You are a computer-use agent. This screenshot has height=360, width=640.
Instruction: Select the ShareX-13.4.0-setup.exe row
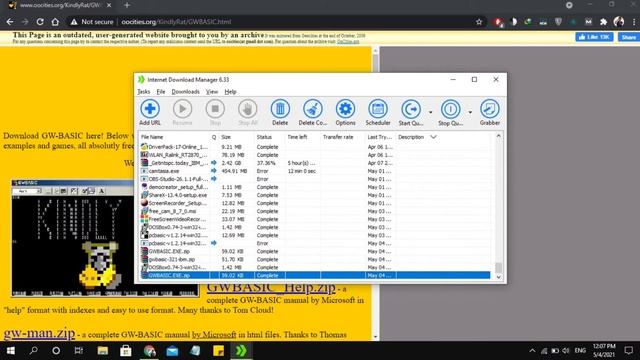tap(315, 195)
